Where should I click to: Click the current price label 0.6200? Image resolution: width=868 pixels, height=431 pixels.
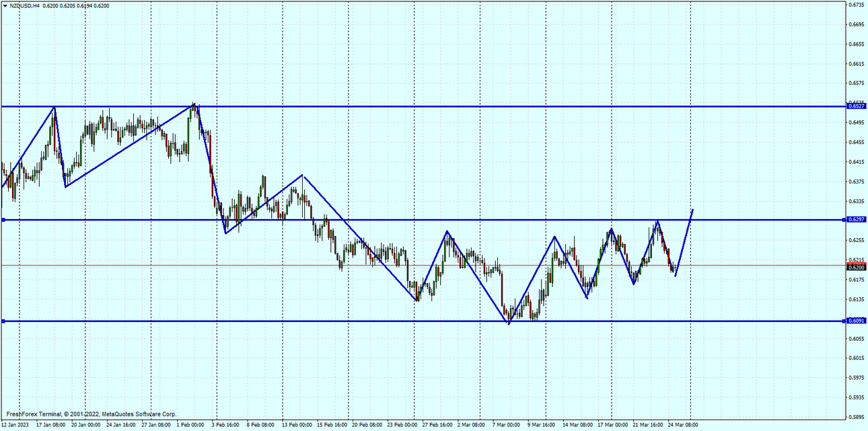[857, 267]
